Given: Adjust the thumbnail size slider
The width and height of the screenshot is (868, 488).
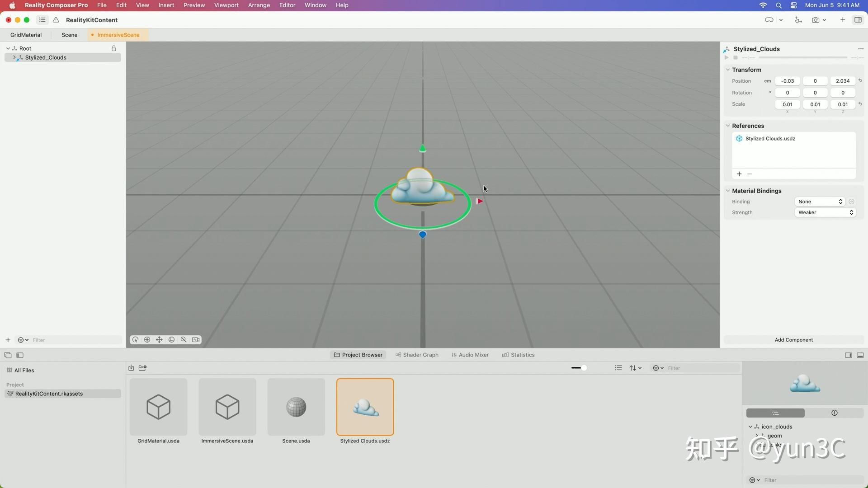Looking at the screenshot, I should (x=584, y=368).
